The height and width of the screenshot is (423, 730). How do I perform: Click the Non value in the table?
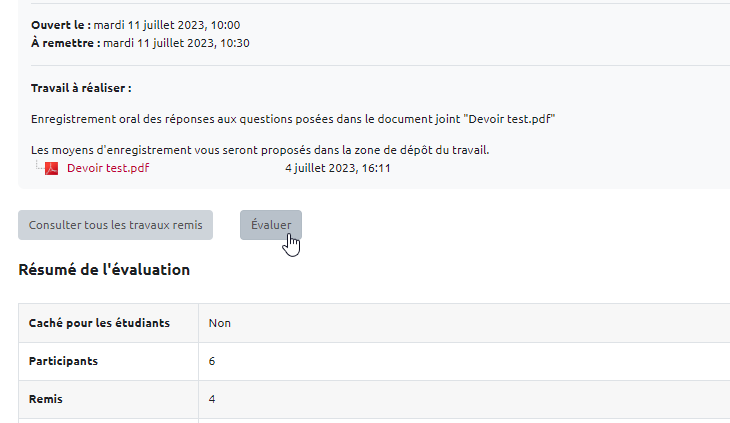point(220,323)
